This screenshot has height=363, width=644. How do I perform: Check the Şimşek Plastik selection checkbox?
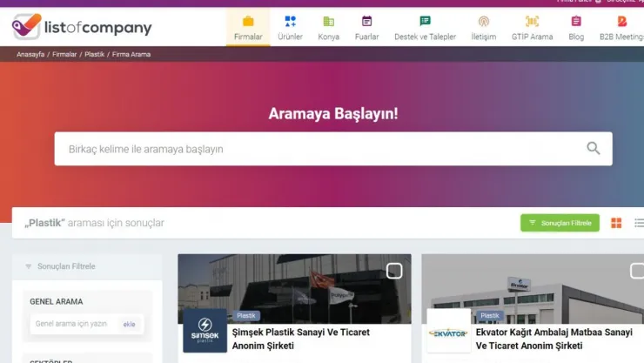pos(394,271)
